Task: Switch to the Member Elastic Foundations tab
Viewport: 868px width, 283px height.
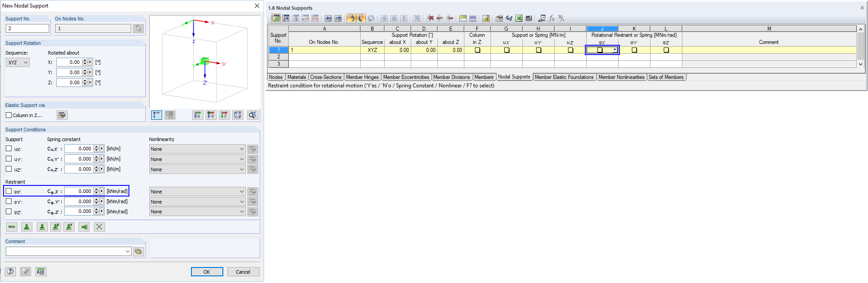Action: [x=564, y=77]
